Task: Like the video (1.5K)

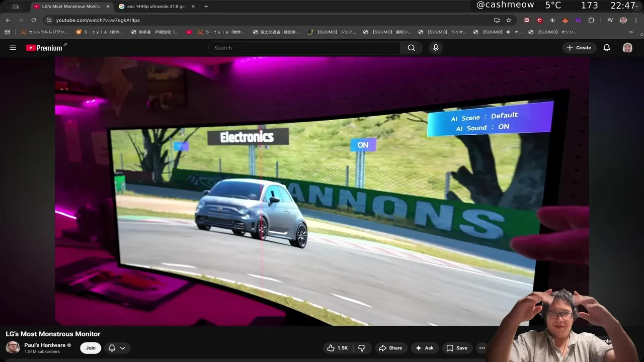Action: click(x=338, y=348)
